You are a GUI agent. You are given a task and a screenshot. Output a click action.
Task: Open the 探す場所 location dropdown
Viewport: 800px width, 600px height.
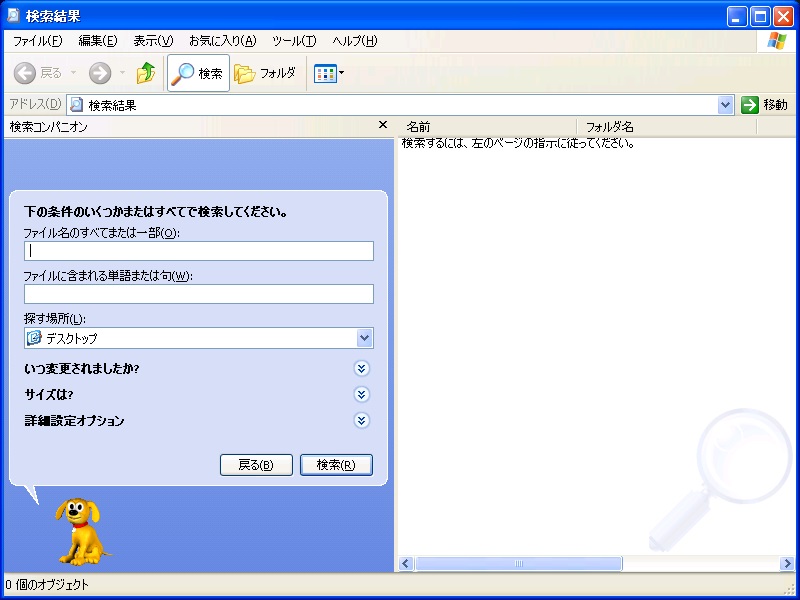(364, 338)
